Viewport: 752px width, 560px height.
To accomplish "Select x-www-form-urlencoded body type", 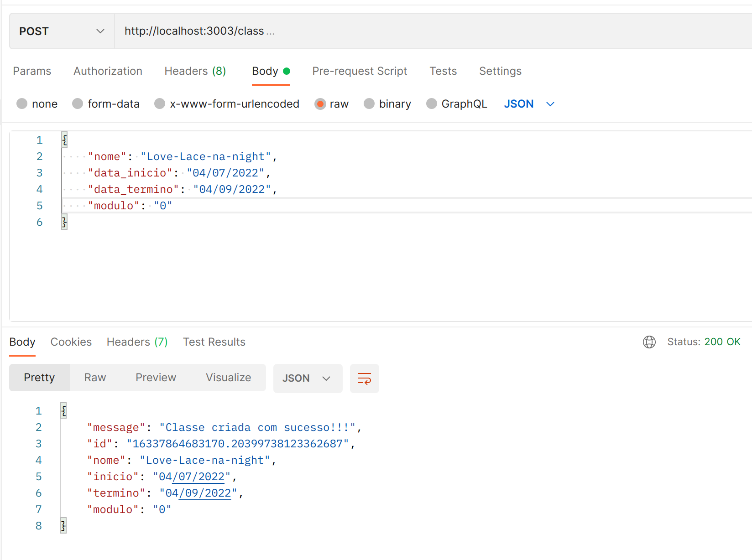I will pos(226,104).
